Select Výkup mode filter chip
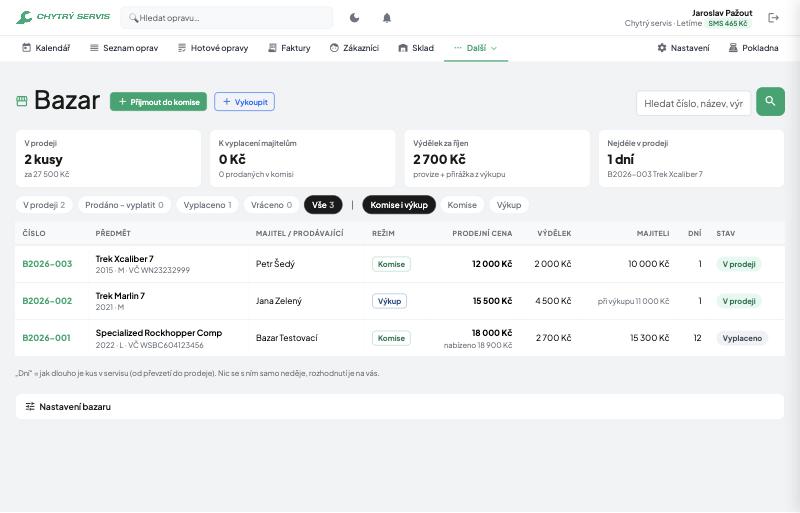Image resolution: width=800 pixels, height=513 pixels. click(509, 205)
